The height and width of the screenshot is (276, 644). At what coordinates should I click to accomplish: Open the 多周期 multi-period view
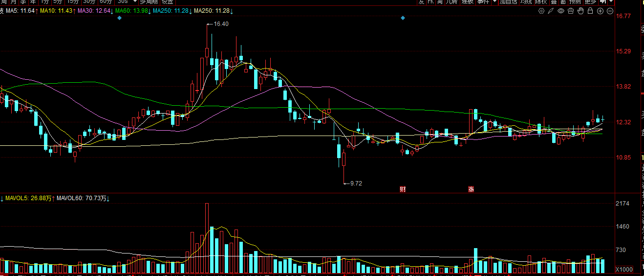[149, 2]
